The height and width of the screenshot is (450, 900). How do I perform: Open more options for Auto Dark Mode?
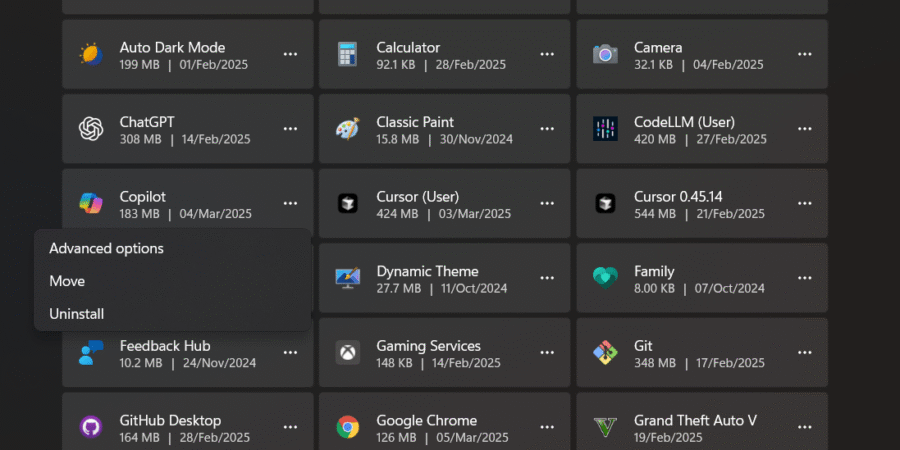pyautogui.click(x=290, y=54)
